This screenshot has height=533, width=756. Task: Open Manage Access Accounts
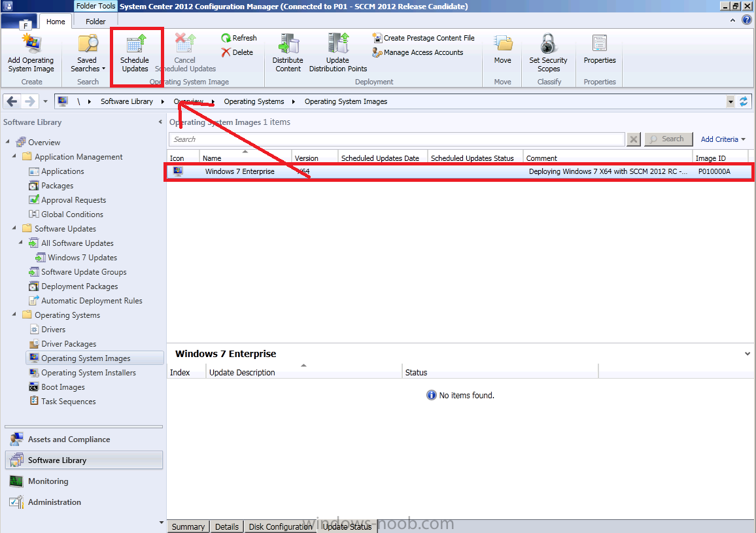(x=417, y=52)
